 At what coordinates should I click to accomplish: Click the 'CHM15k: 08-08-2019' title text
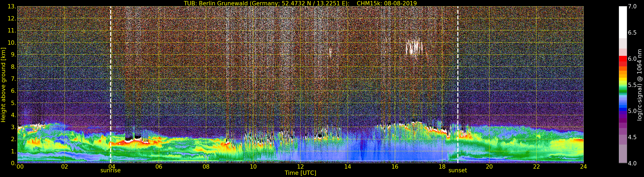[387, 3]
